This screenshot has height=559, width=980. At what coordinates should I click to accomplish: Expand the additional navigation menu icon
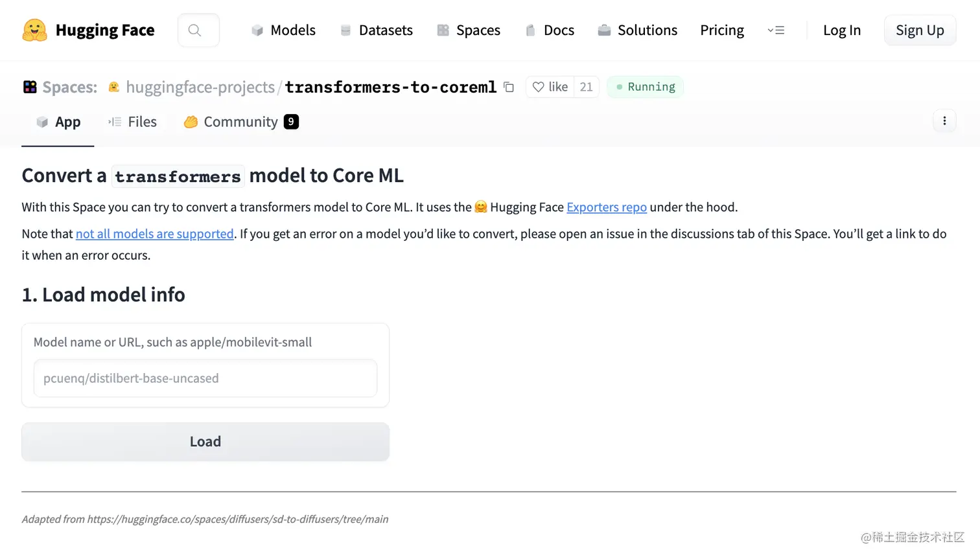coord(775,30)
